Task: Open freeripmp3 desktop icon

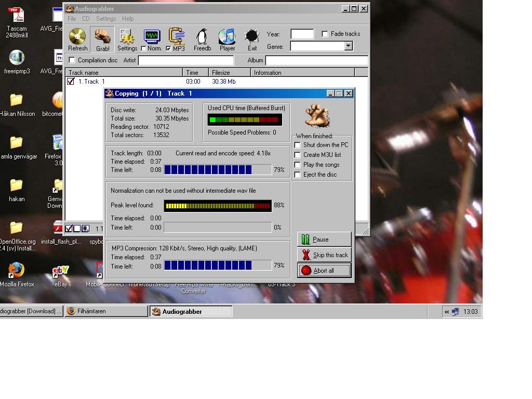Action: coord(17,57)
